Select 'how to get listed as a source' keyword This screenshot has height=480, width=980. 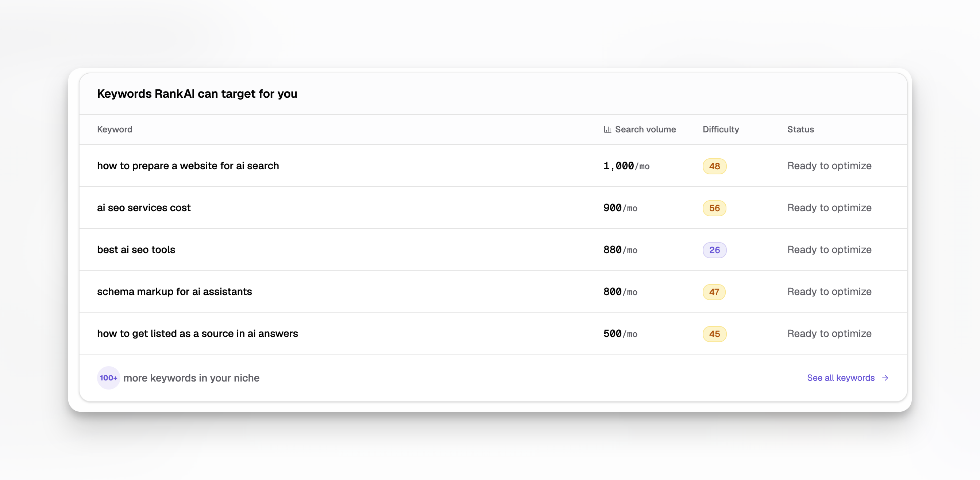pos(197,334)
